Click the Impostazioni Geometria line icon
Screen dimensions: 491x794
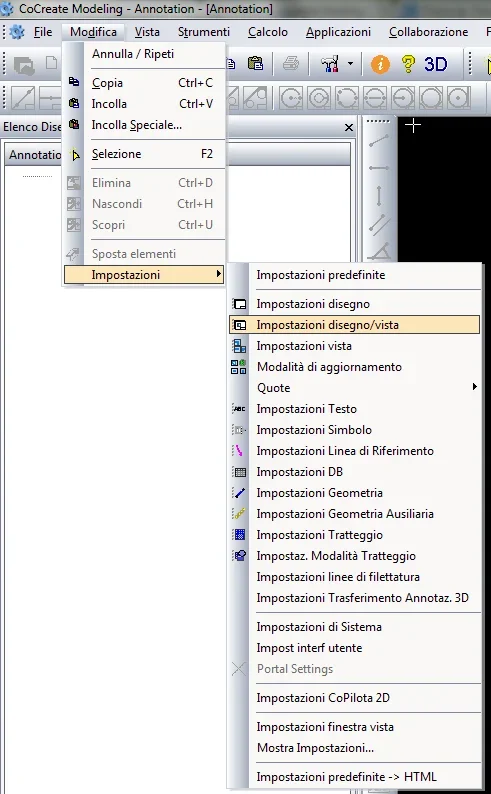click(x=239, y=493)
